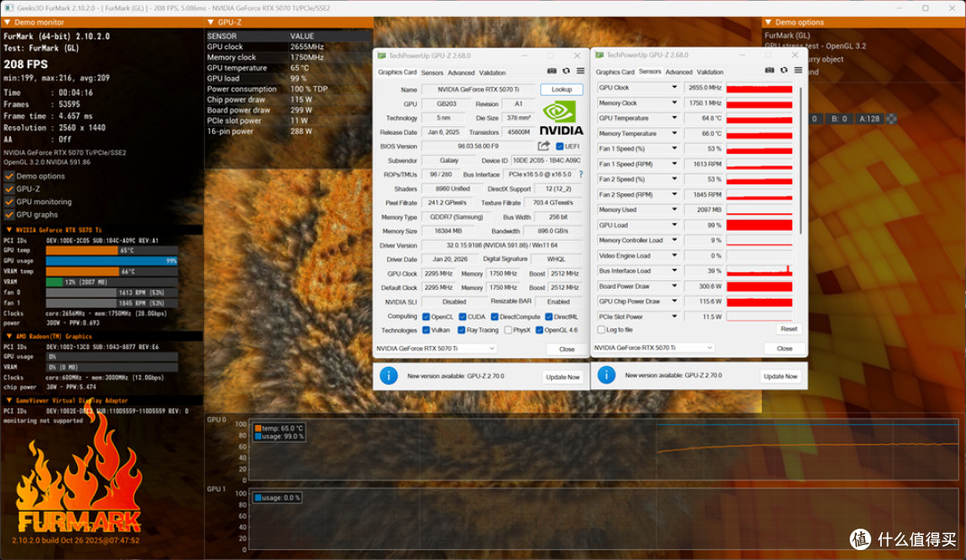Open Advanced tab in right GPU-Z window
966x560 pixels.
[679, 72]
